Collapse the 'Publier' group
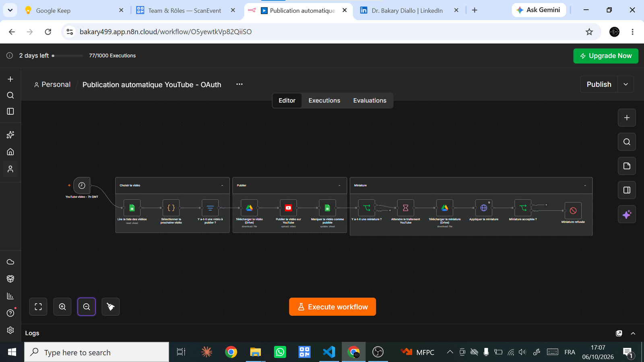Screen dimensions: 644x362 click(x=339, y=185)
